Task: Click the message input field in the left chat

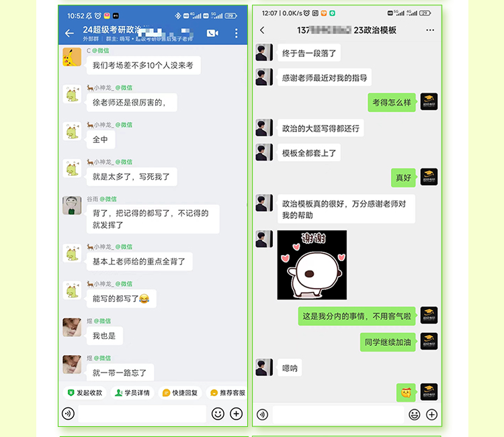Action: [142, 414]
